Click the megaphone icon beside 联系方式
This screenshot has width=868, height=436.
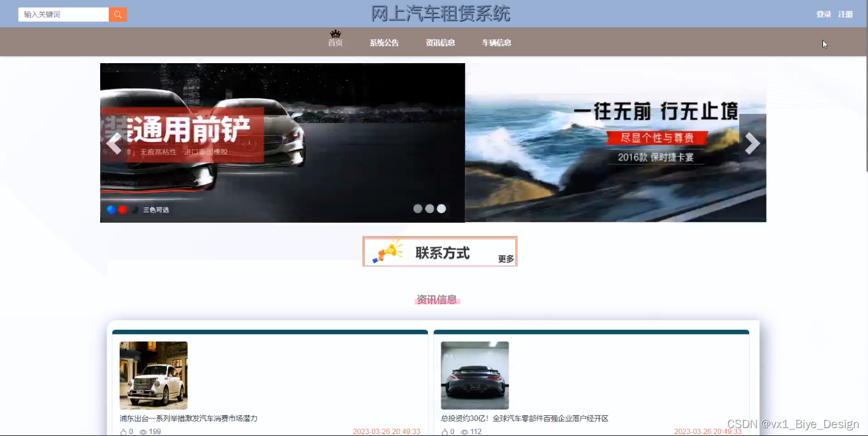pyautogui.click(x=387, y=250)
